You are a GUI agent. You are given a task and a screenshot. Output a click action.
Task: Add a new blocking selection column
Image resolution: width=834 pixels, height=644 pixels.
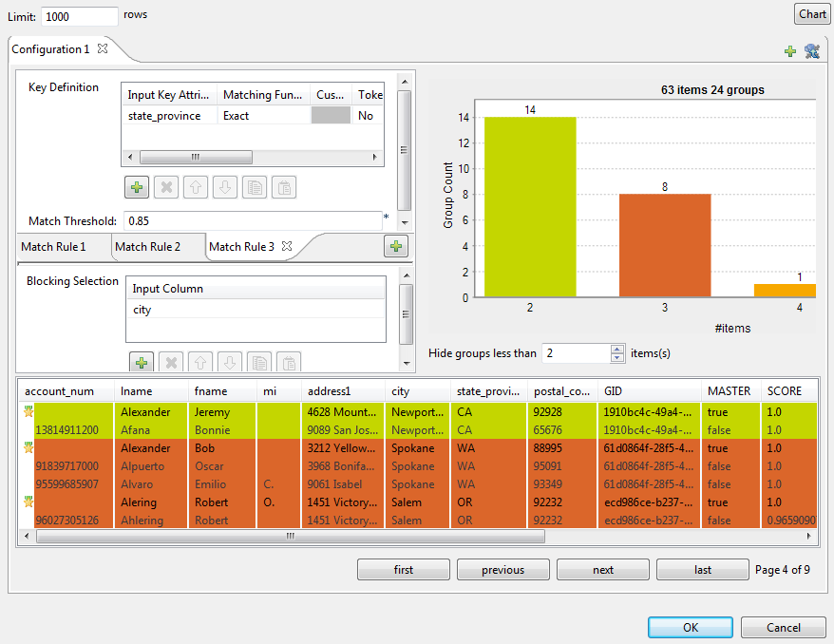click(x=140, y=362)
